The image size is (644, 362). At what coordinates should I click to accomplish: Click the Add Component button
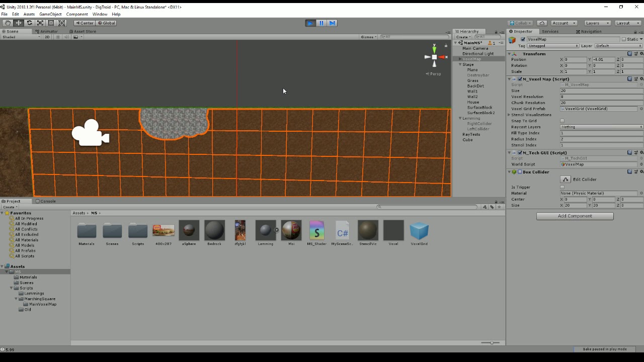point(575,216)
